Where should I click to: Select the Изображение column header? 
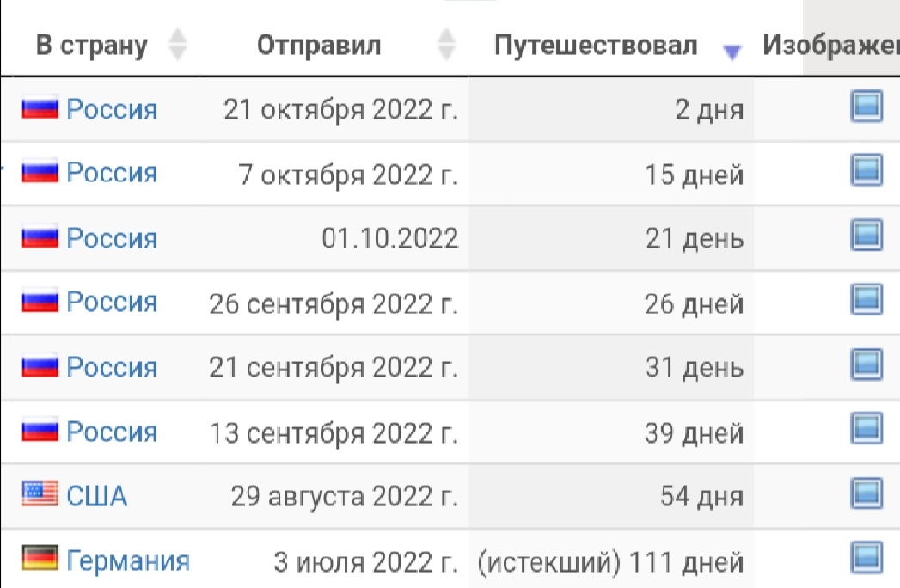(830, 45)
